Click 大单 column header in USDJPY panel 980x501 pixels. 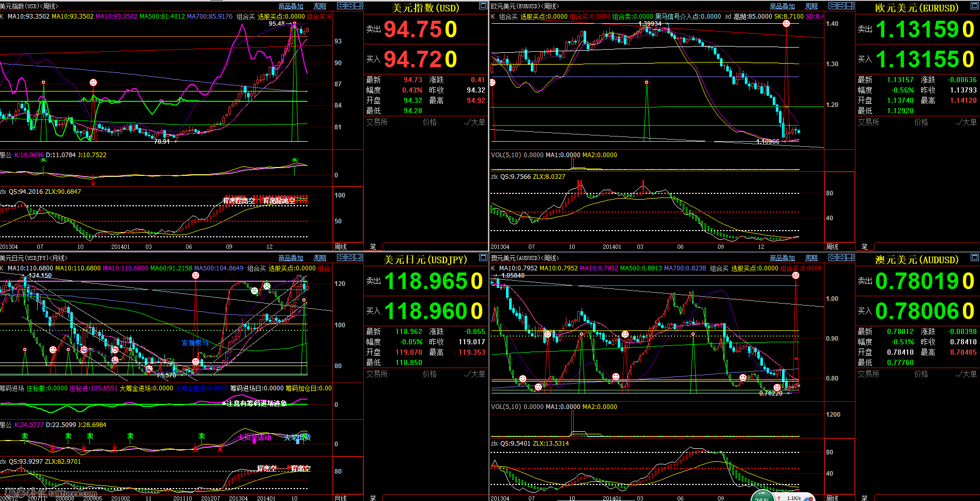click(x=475, y=374)
